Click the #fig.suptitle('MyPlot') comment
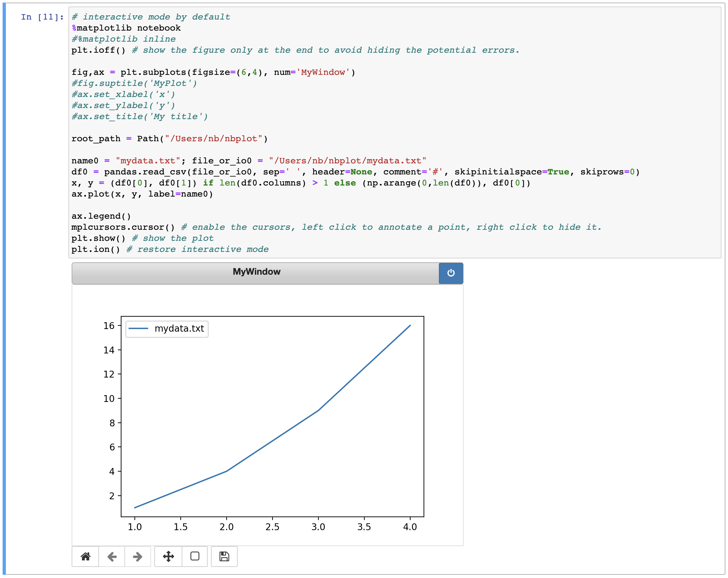The width and height of the screenshot is (728, 578). [x=134, y=83]
